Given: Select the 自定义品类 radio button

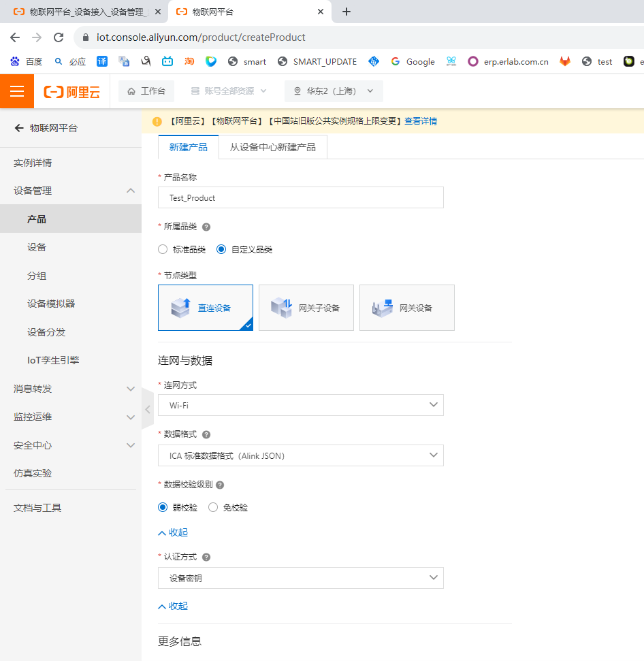Looking at the screenshot, I should (x=221, y=250).
